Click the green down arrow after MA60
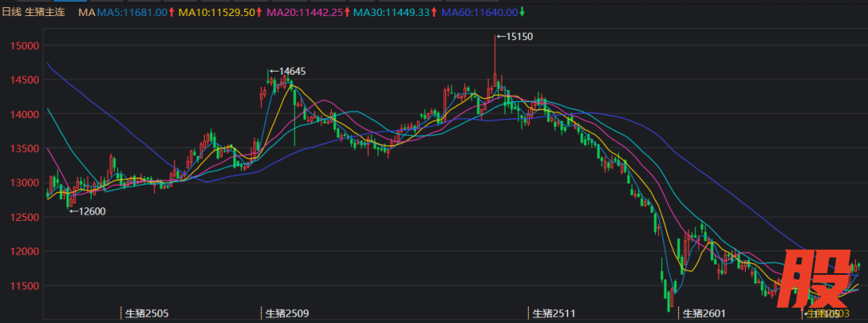The image size is (868, 323). coord(522,12)
